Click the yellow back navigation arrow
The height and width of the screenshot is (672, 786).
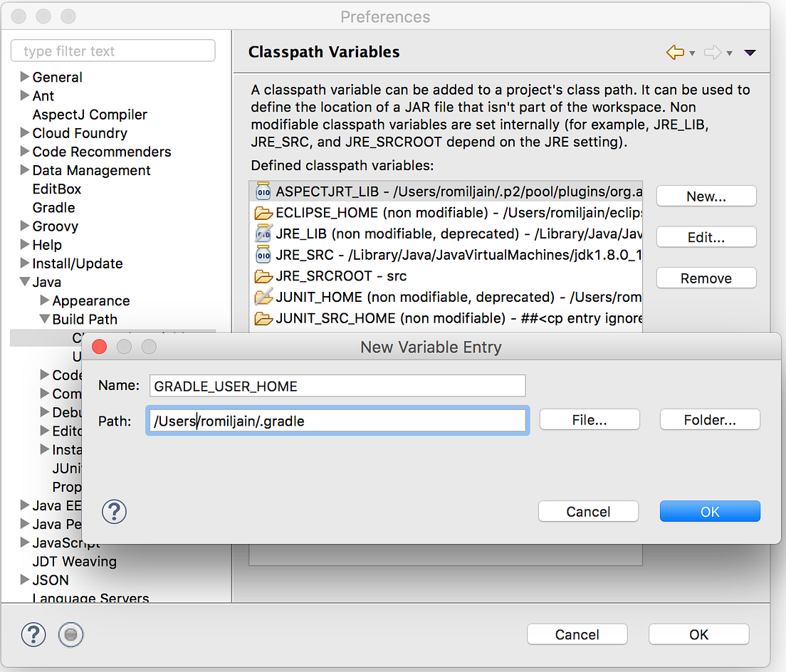click(674, 53)
